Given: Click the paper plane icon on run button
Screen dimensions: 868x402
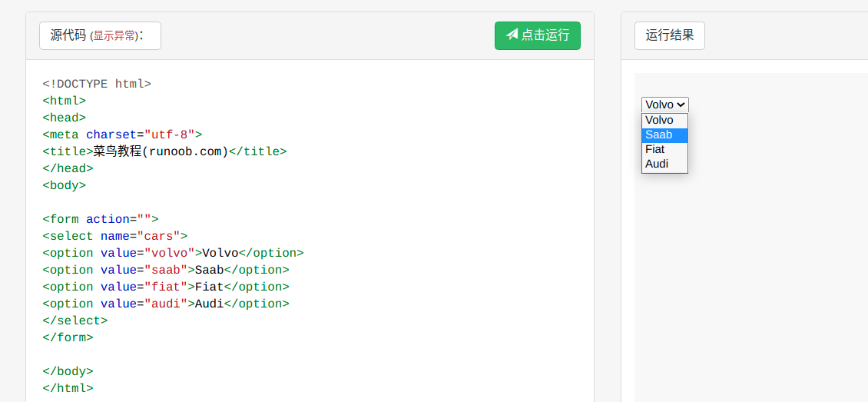Looking at the screenshot, I should click(x=512, y=35).
